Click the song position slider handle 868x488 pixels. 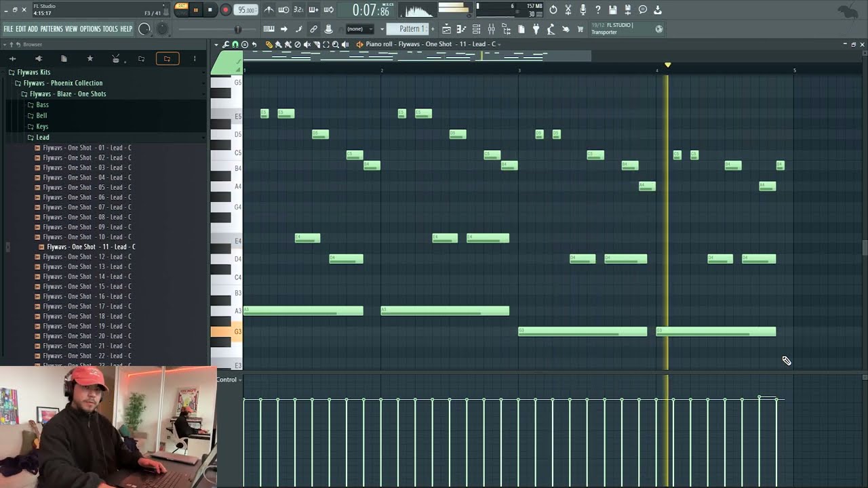coord(237,29)
